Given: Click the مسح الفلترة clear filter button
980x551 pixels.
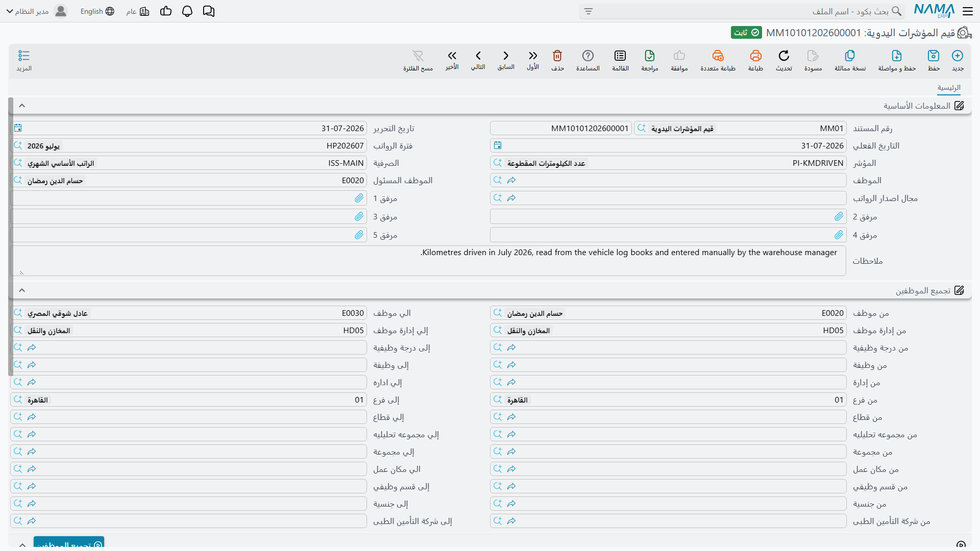Looking at the screenshot, I should [418, 60].
